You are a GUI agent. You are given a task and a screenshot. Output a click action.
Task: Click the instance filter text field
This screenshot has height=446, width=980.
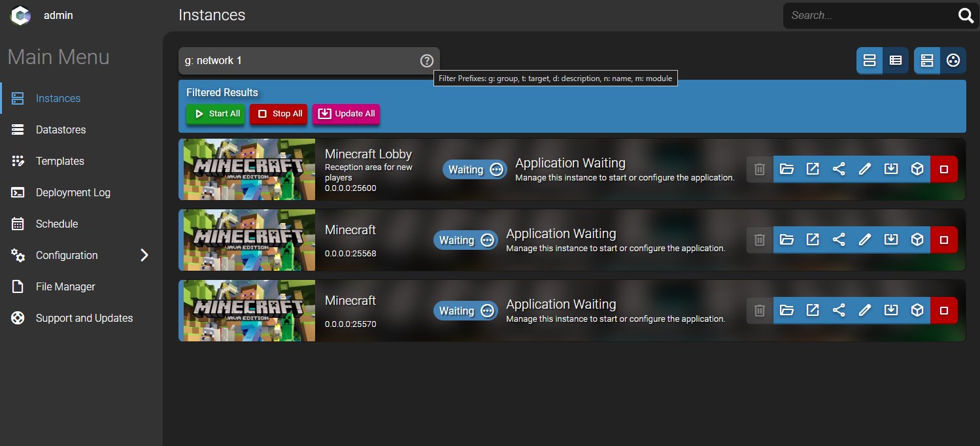click(297, 61)
